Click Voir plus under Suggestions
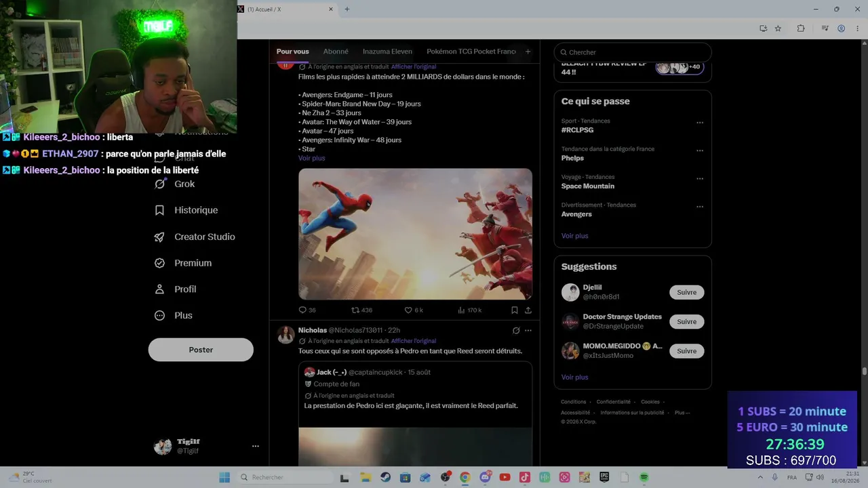Viewport: 868px width, 488px height. [575, 377]
